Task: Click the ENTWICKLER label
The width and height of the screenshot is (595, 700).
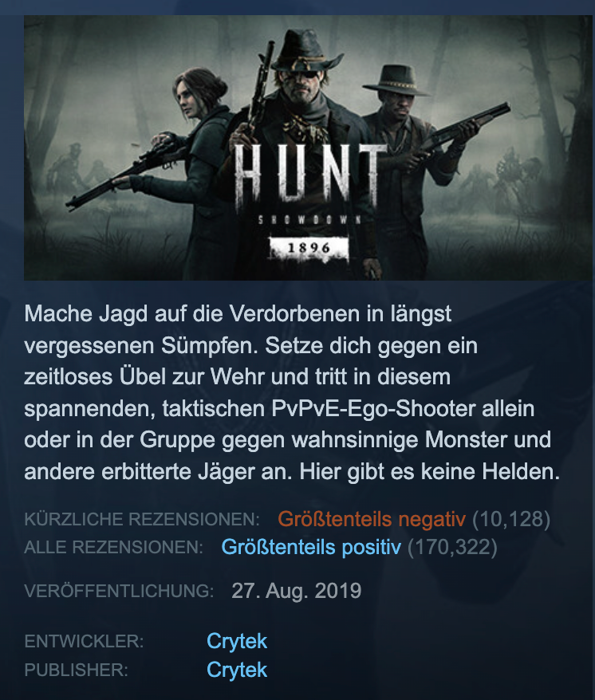Action: coord(84,641)
